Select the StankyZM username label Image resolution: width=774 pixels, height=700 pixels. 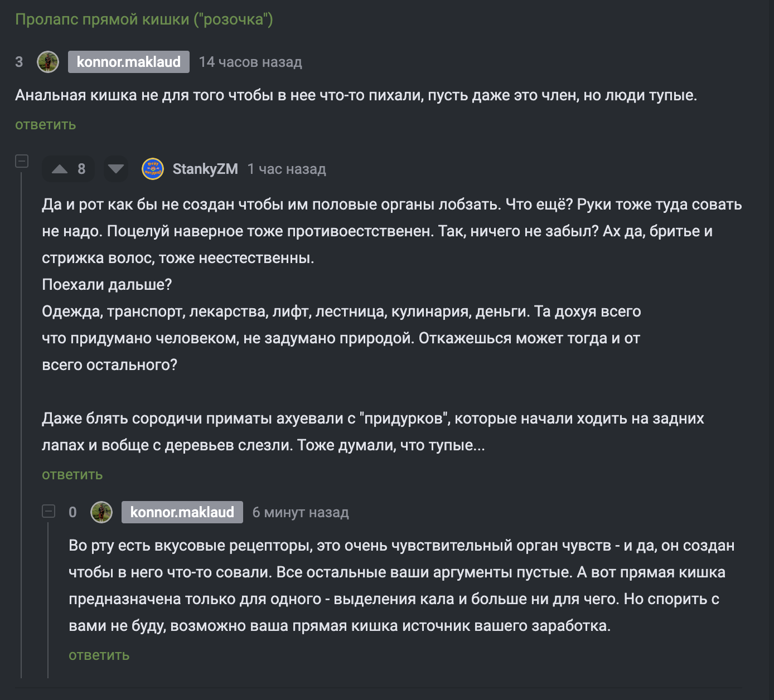point(205,168)
